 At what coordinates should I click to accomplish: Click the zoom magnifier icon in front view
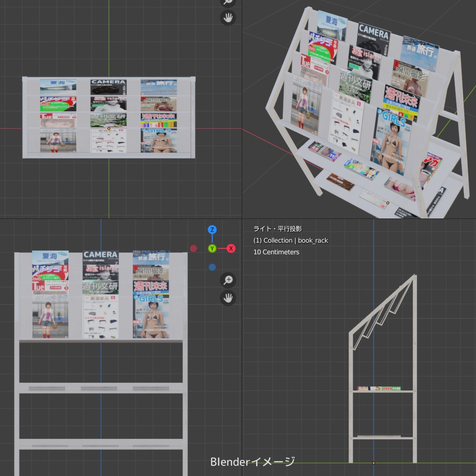click(228, 280)
